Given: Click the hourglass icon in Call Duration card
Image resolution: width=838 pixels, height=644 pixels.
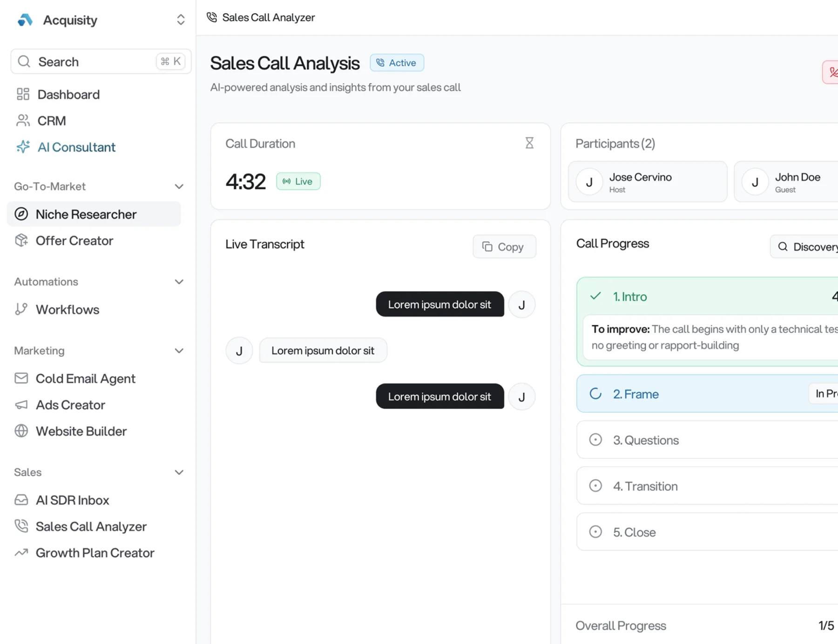Looking at the screenshot, I should tap(529, 143).
